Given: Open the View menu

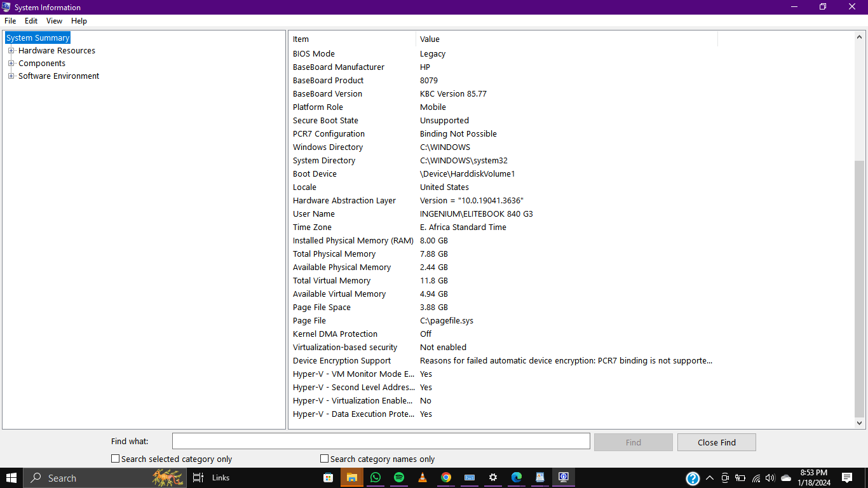Looking at the screenshot, I should click(54, 21).
